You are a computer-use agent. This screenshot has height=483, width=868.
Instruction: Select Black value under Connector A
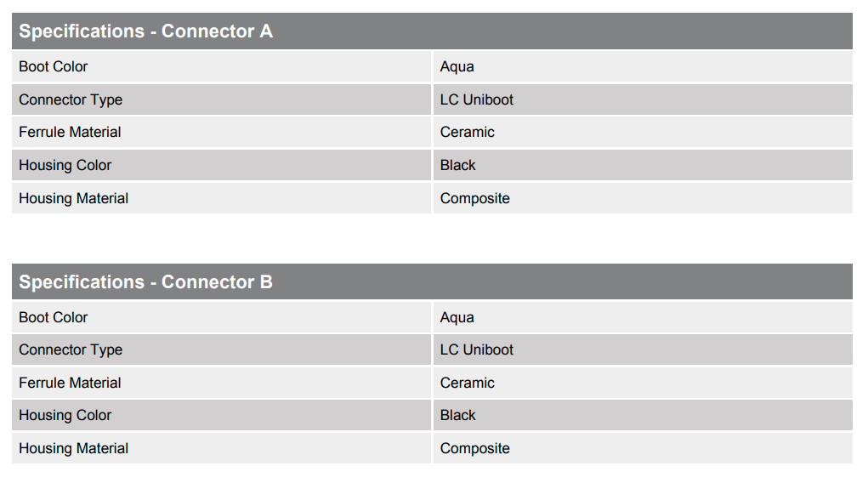tap(457, 165)
